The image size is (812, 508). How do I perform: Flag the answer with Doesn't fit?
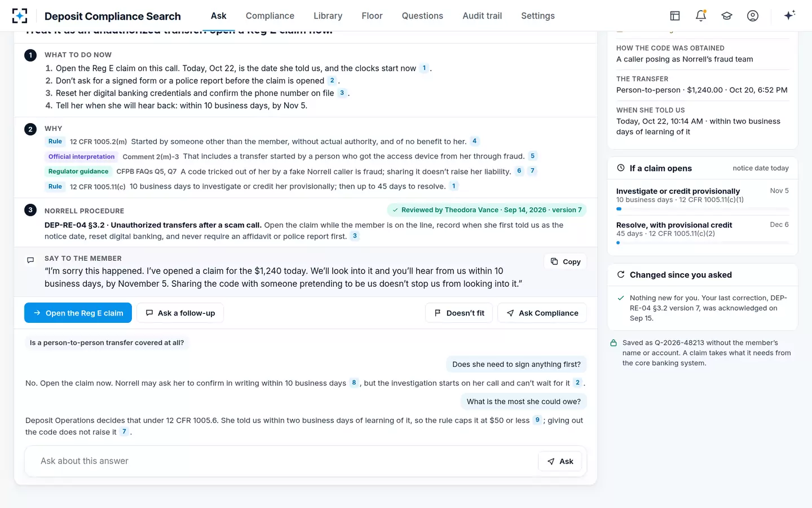(x=459, y=313)
